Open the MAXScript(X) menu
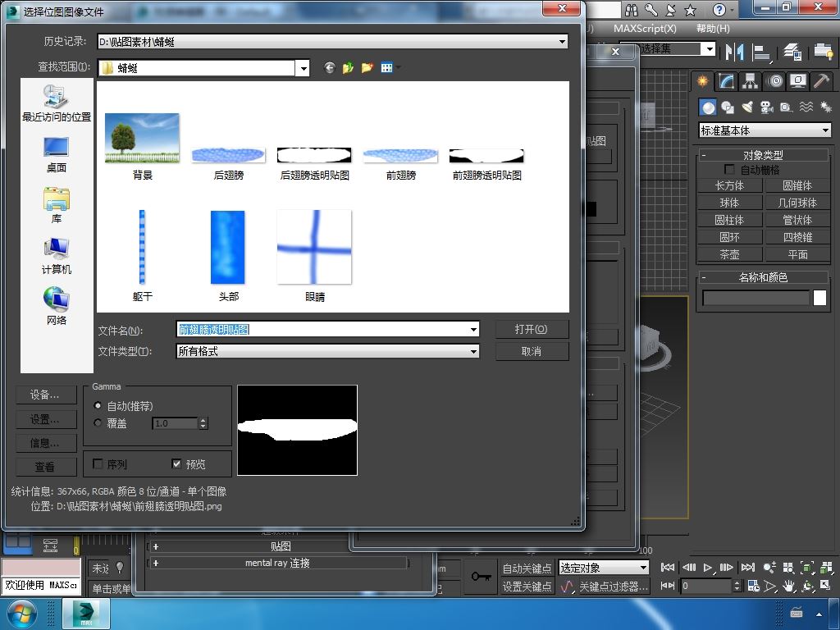 [645, 29]
